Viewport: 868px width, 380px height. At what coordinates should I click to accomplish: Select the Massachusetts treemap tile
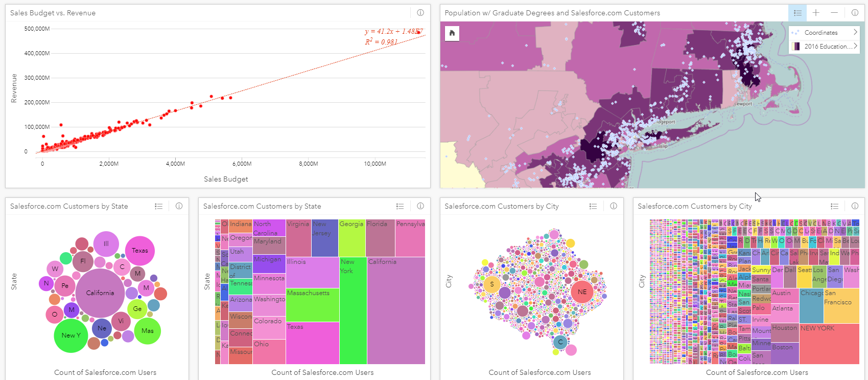coord(312,305)
